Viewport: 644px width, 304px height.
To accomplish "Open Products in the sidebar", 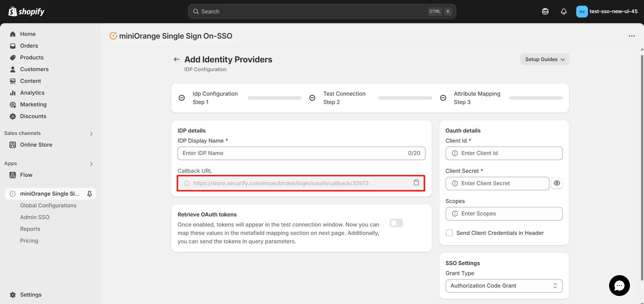I will click(32, 57).
